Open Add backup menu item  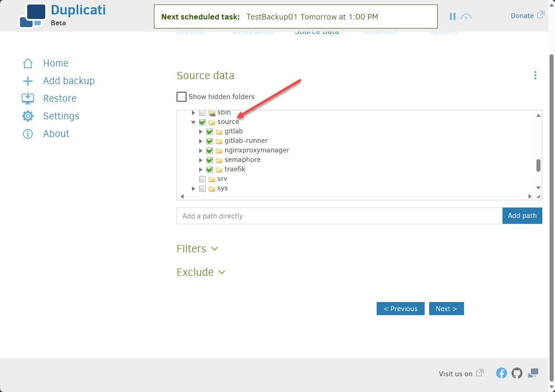69,81
